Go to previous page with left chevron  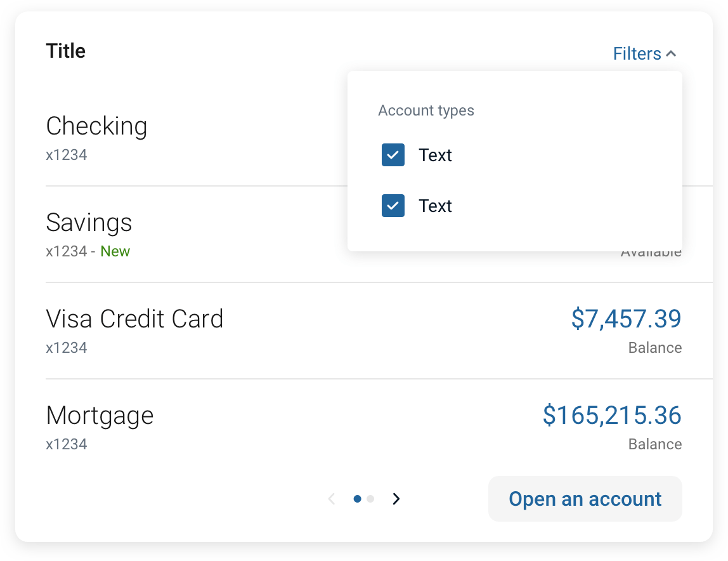(332, 499)
